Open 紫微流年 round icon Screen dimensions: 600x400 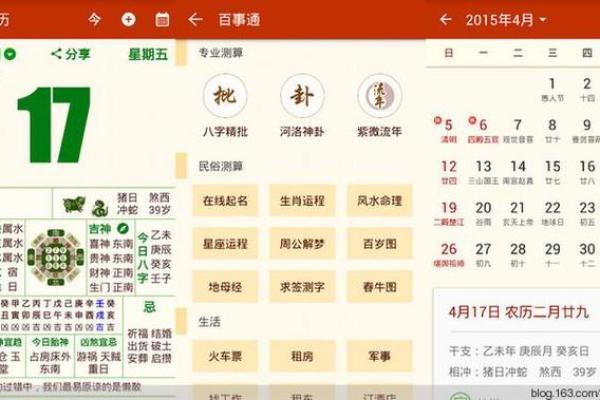pos(379,96)
